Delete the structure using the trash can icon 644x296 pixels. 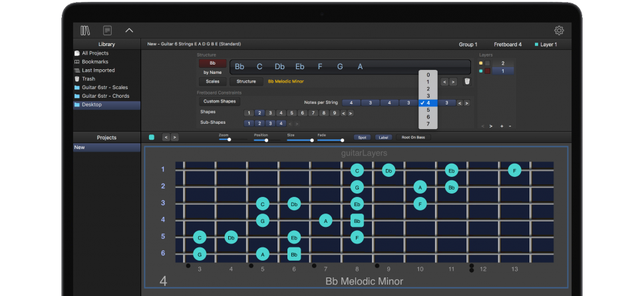pos(467,81)
